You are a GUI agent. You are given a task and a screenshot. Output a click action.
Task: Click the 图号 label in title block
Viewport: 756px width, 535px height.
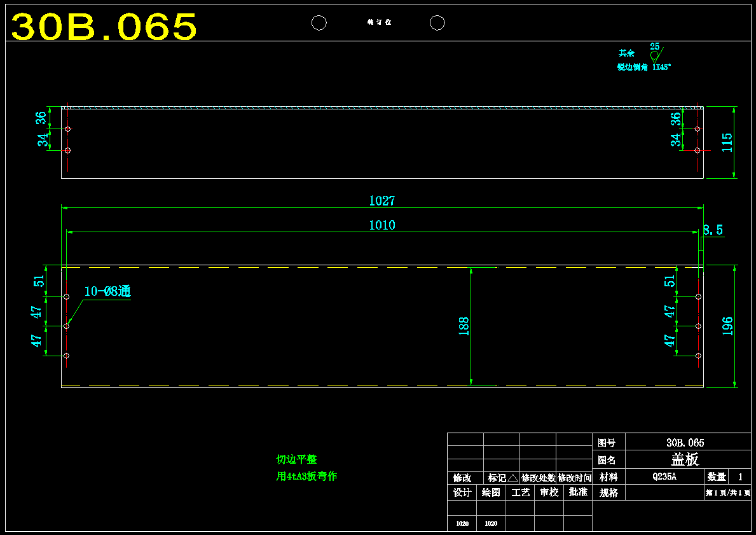click(x=607, y=443)
